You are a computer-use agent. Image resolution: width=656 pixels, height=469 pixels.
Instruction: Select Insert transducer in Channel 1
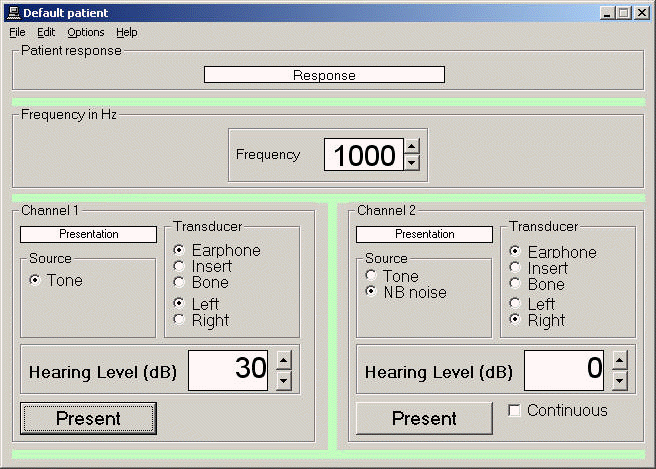pos(179,266)
